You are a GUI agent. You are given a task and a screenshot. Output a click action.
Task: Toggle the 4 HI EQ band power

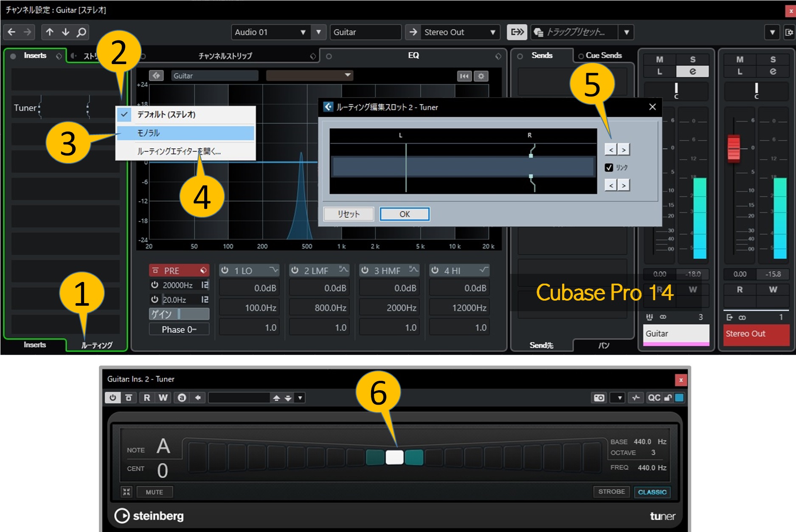435,270
